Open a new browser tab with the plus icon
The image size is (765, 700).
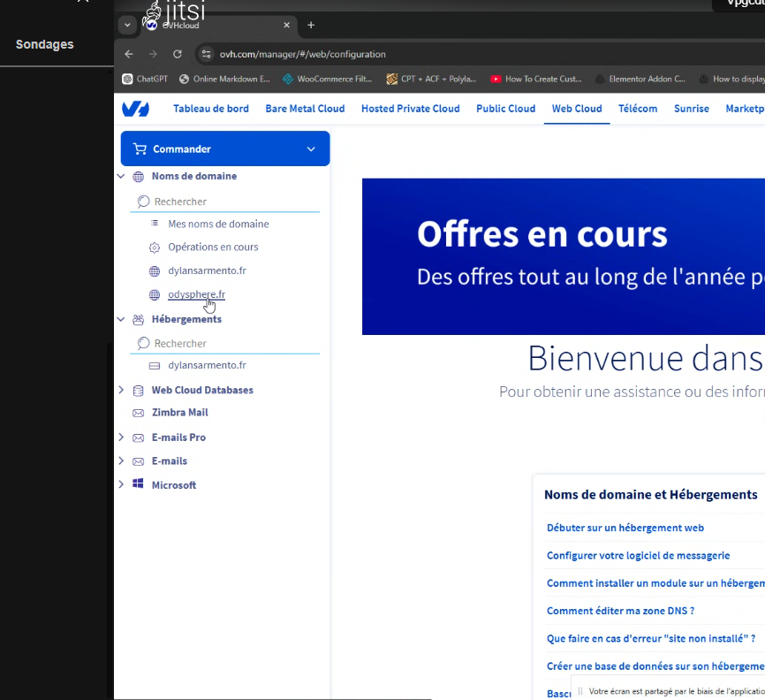[x=311, y=25]
